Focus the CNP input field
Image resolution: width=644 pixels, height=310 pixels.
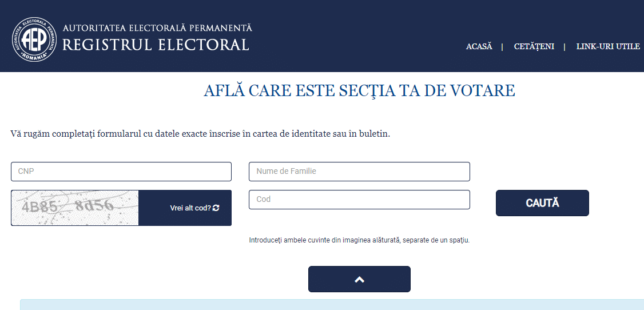coord(121,172)
